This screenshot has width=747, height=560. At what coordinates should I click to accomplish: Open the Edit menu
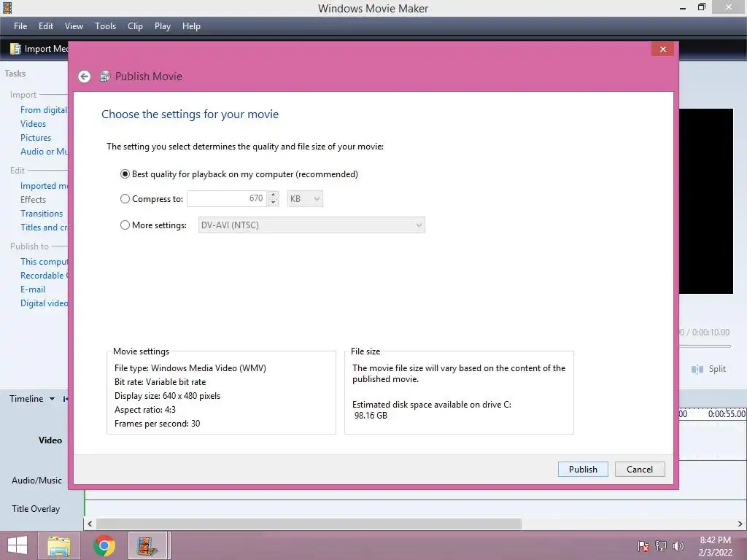46,26
